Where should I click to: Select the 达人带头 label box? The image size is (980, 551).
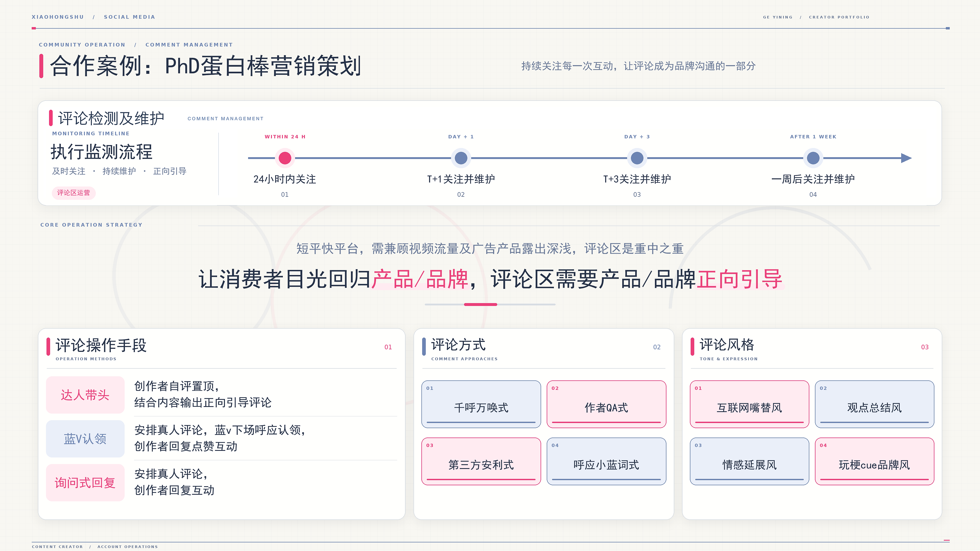click(85, 395)
